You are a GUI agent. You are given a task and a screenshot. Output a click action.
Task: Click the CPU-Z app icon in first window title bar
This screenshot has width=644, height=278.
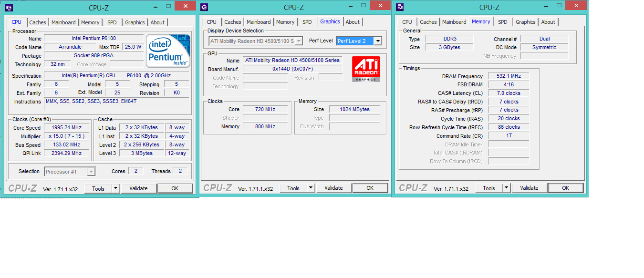click(x=9, y=7)
